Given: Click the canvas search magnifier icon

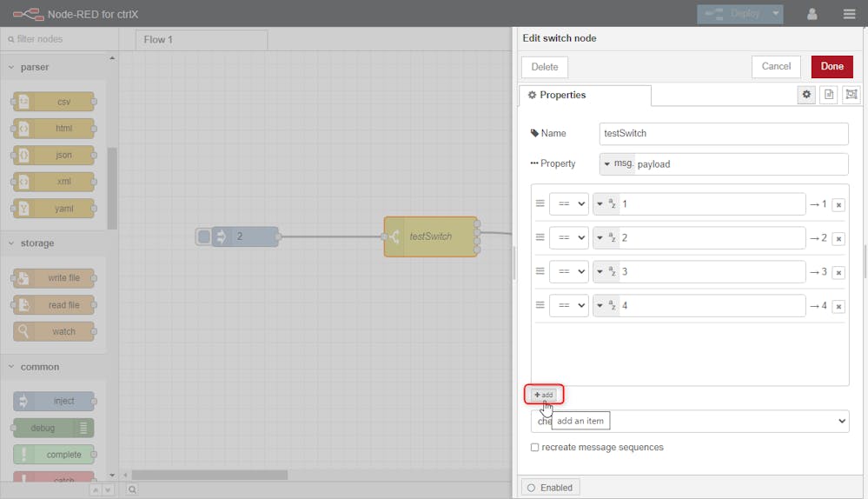Looking at the screenshot, I should pos(132,489).
